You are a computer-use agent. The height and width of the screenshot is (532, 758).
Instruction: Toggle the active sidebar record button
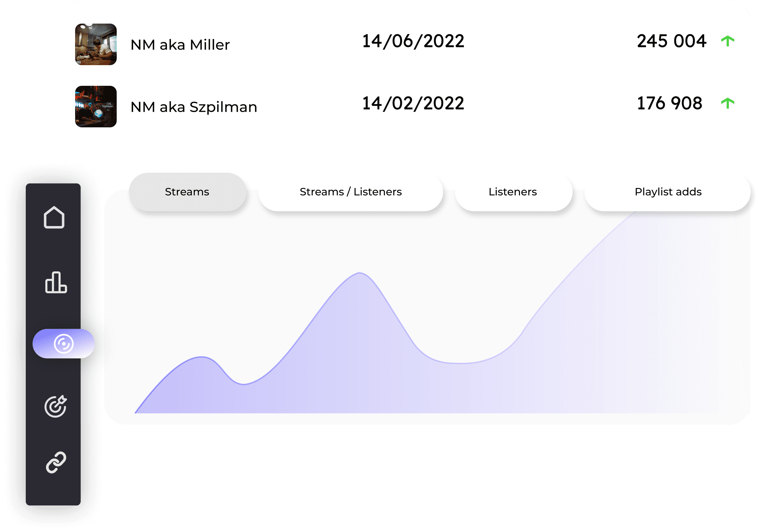point(62,344)
